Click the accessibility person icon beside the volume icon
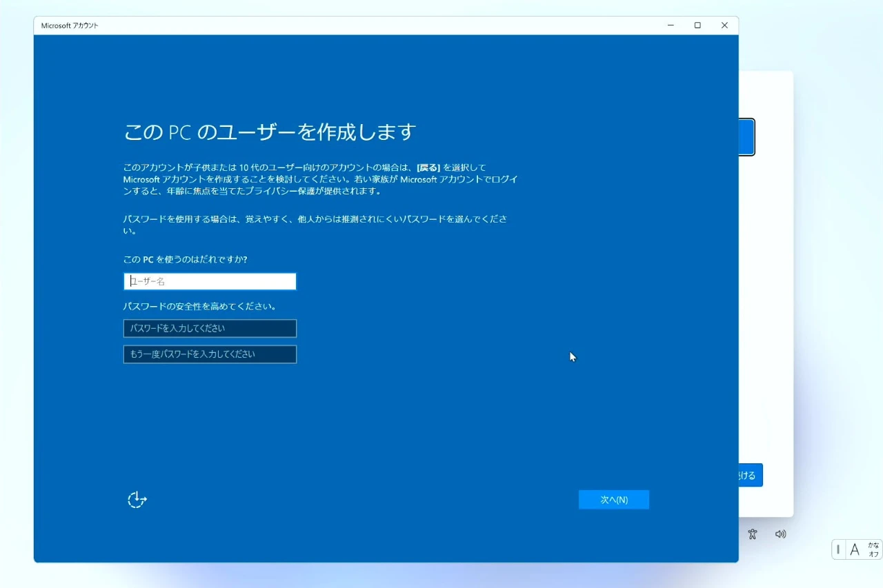 pos(753,534)
